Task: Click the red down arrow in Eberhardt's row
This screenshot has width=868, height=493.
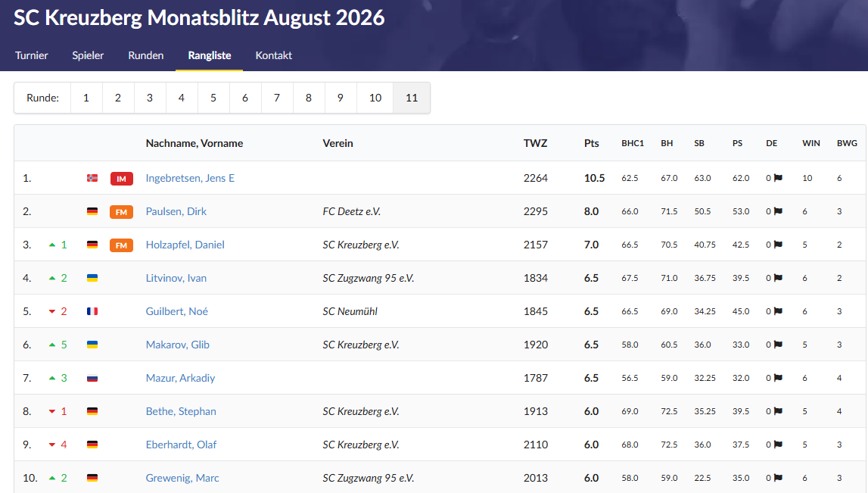Action: tap(52, 445)
